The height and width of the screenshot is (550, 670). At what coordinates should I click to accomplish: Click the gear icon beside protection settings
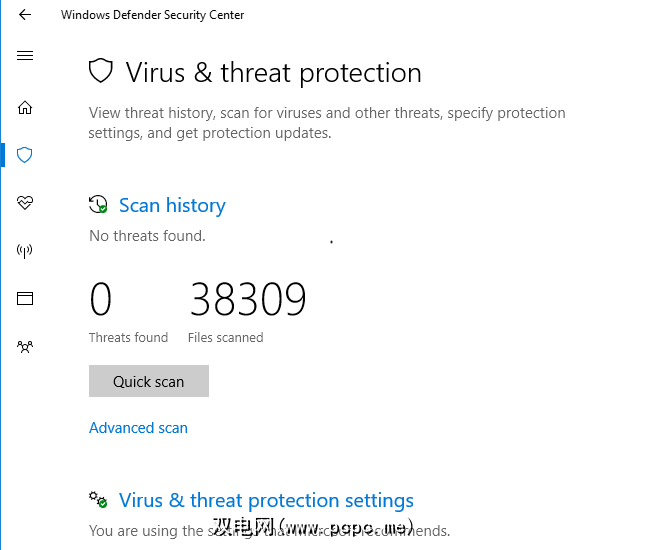tap(98, 500)
